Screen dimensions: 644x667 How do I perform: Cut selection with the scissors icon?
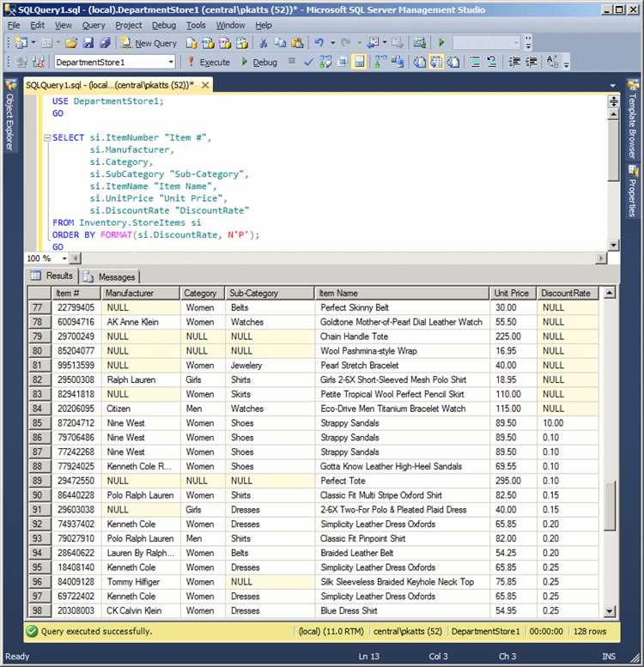tap(264, 43)
